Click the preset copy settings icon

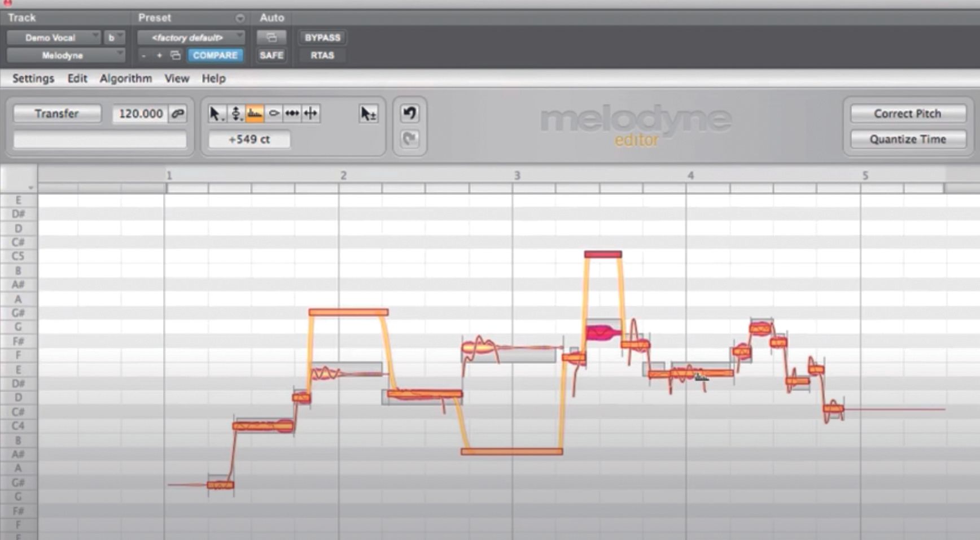click(176, 55)
